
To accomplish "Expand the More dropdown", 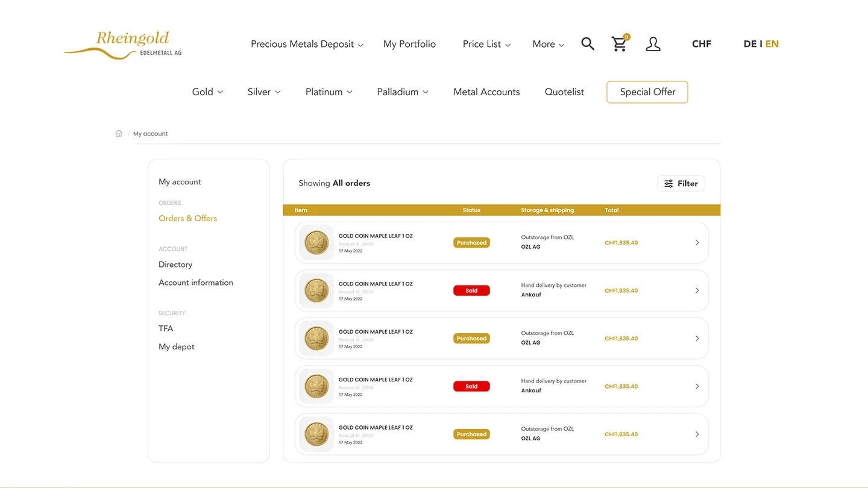I will [548, 44].
